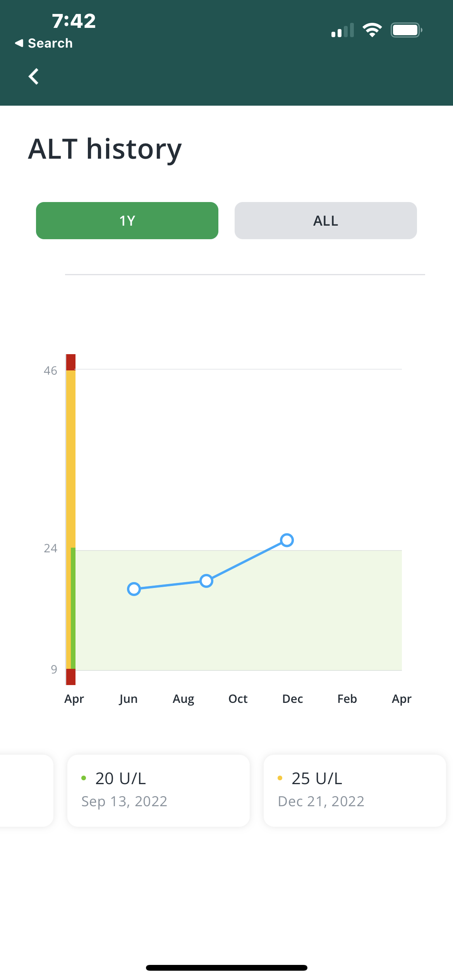Tap the back chevron arrow

tap(34, 76)
